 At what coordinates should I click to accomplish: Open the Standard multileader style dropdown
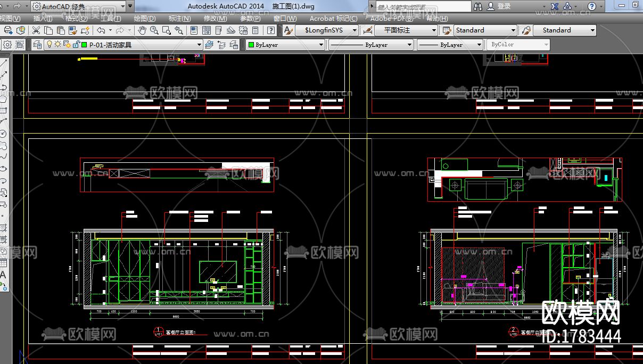(565, 30)
